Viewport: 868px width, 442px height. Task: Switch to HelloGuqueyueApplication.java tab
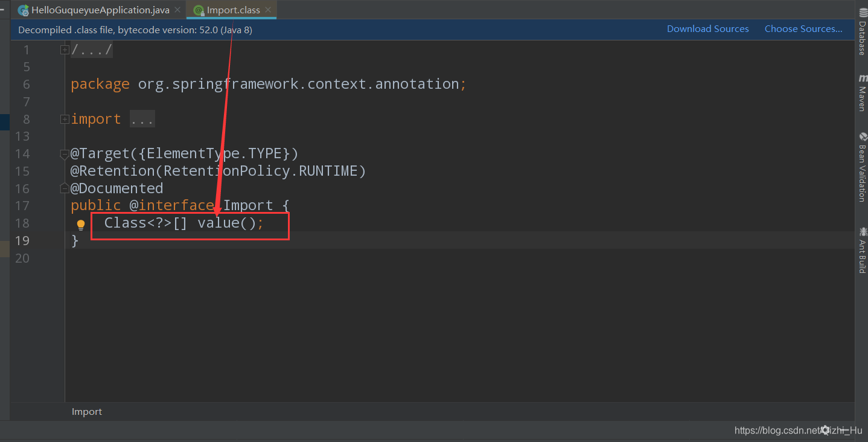[x=100, y=10]
